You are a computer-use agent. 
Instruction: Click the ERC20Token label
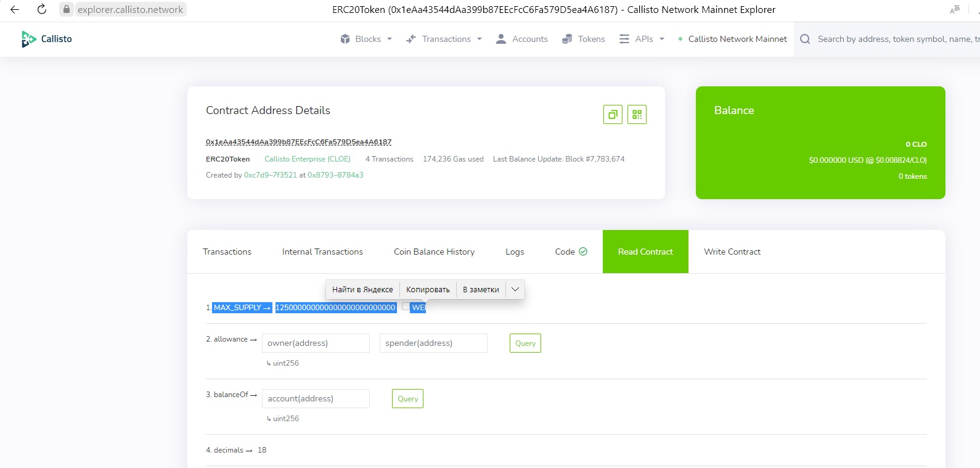(x=228, y=159)
